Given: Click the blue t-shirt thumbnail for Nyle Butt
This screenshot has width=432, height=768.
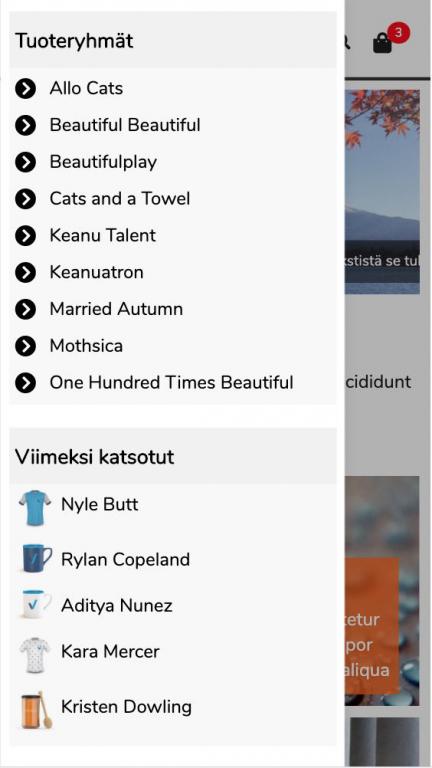Looking at the screenshot, I should point(35,507).
